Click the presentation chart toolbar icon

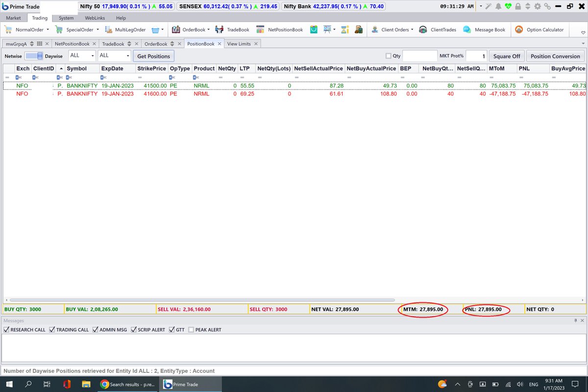[x=327, y=30]
